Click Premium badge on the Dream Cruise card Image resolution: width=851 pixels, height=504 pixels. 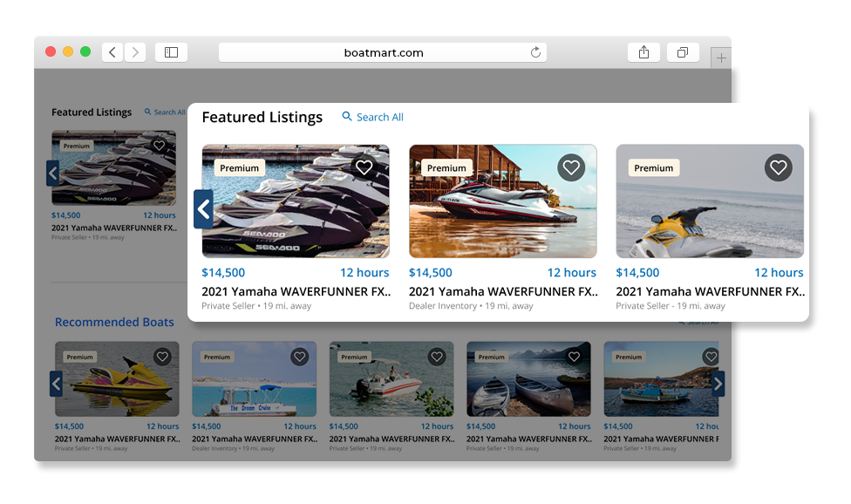point(217,357)
